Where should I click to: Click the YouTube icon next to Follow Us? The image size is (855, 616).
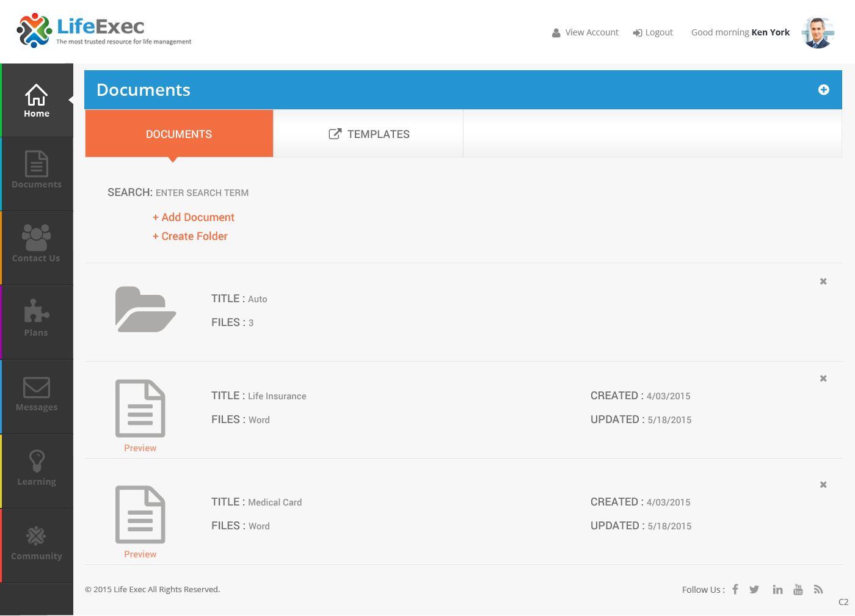tap(798, 589)
